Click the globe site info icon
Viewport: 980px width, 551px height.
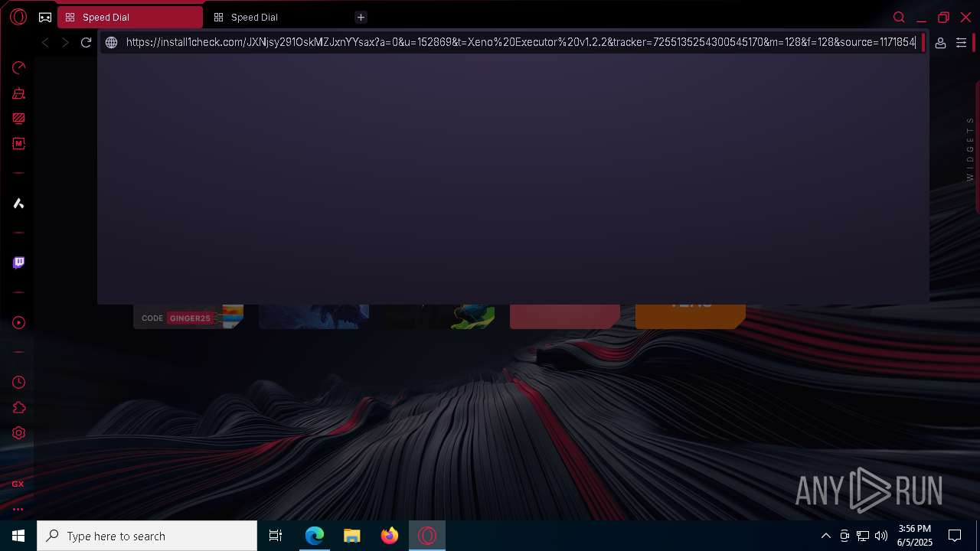click(x=111, y=43)
